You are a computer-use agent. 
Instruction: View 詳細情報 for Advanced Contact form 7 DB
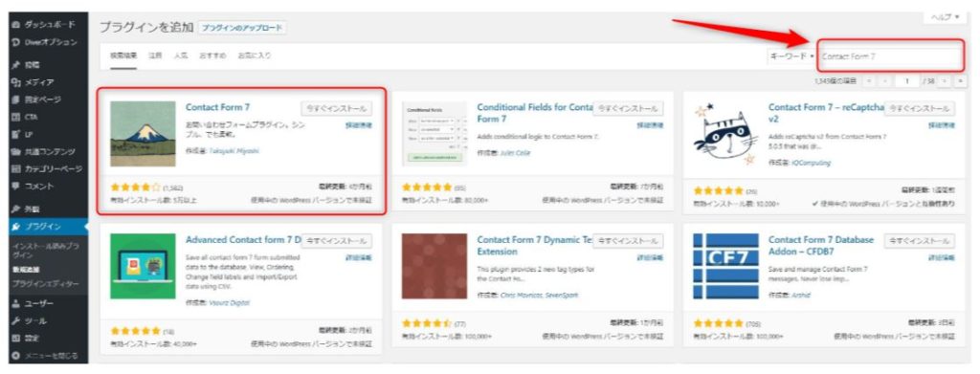click(359, 257)
